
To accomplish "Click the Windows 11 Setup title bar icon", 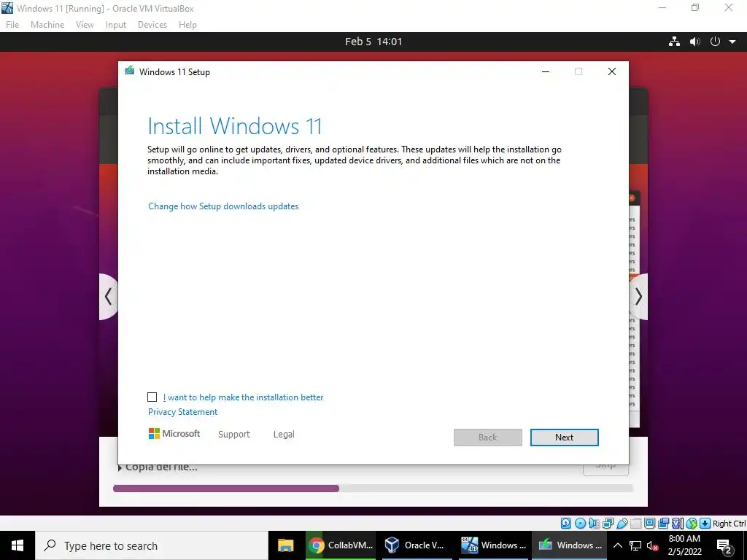I will pos(130,71).
